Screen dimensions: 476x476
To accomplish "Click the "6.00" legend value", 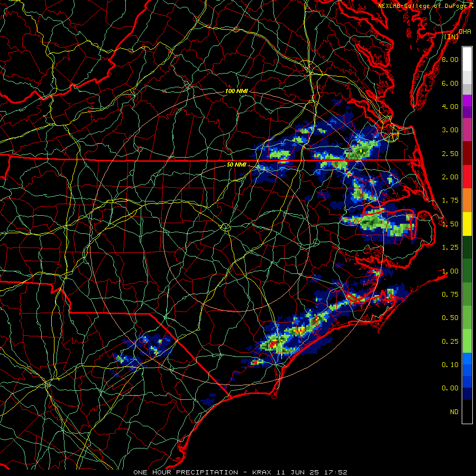I will coord(450,83).
